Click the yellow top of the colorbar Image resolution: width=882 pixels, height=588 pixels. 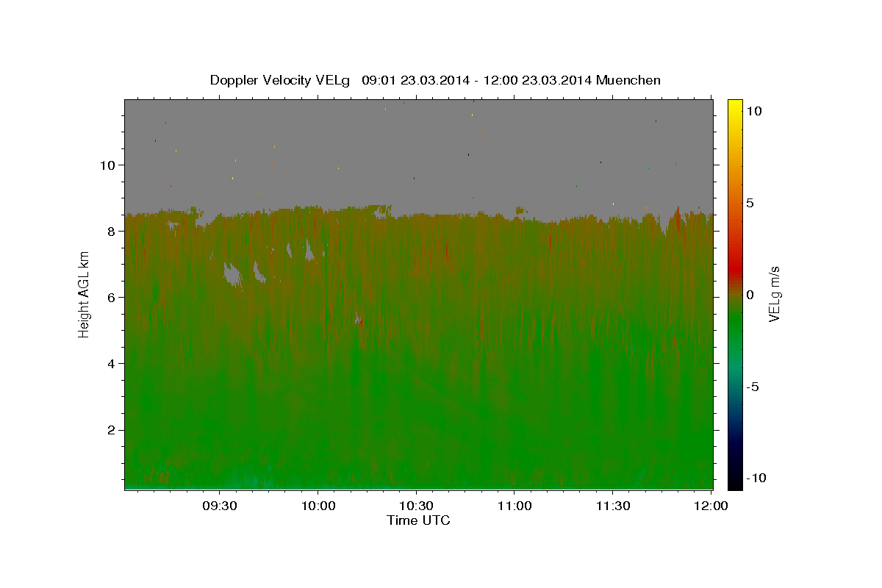tap(735, 107)
